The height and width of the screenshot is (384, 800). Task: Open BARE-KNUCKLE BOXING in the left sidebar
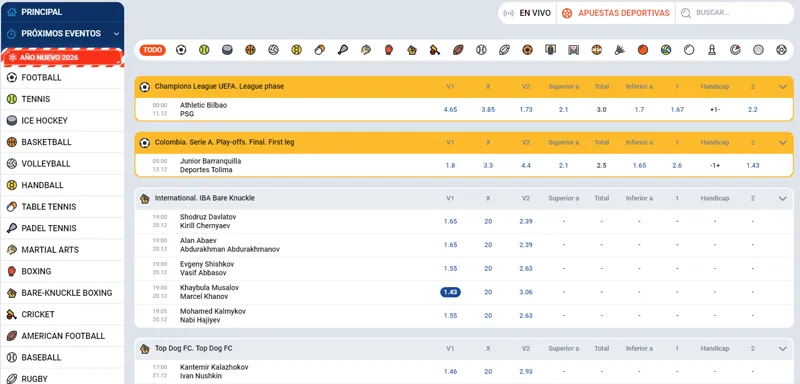coord(62,293)
